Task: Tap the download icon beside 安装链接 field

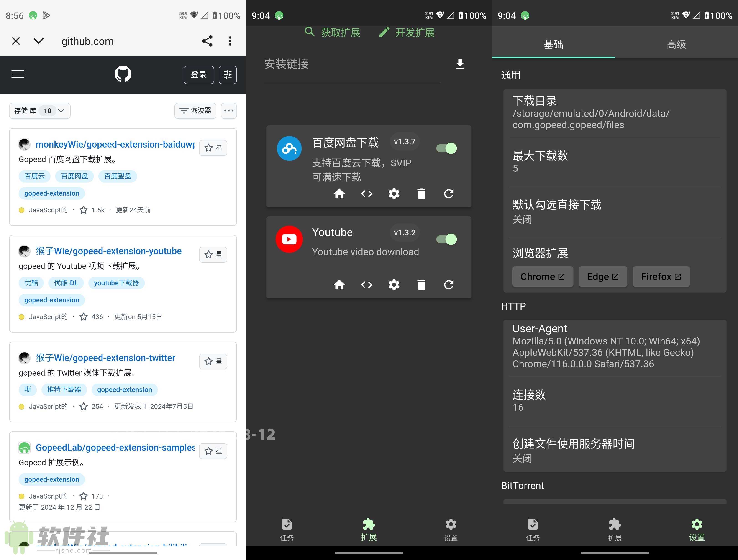Action: (x=460, y=64)
